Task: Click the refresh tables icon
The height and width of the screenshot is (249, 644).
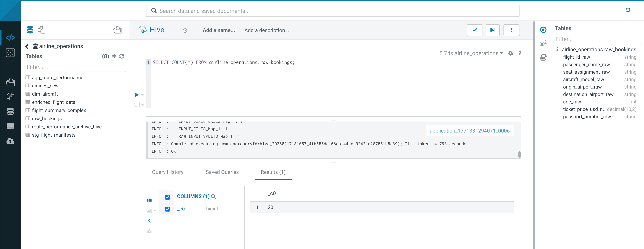Action: (x=122, y=56)
